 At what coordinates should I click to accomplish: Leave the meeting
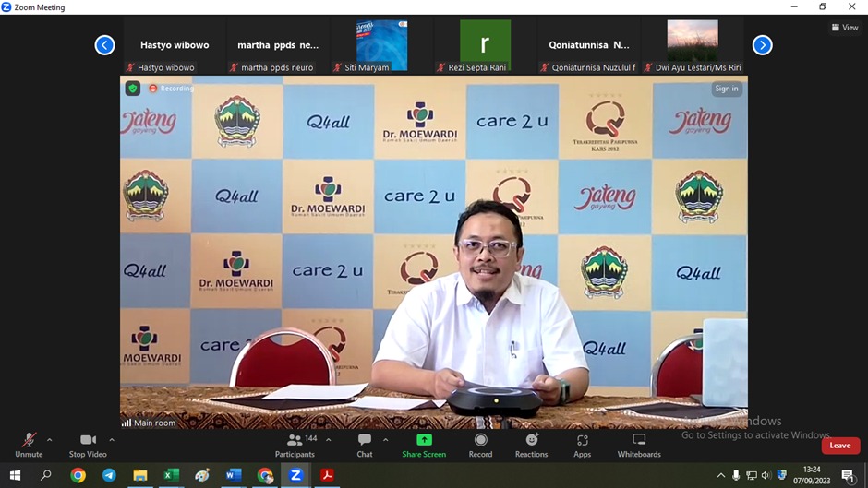pyautogui.click(x=839, y=446)
